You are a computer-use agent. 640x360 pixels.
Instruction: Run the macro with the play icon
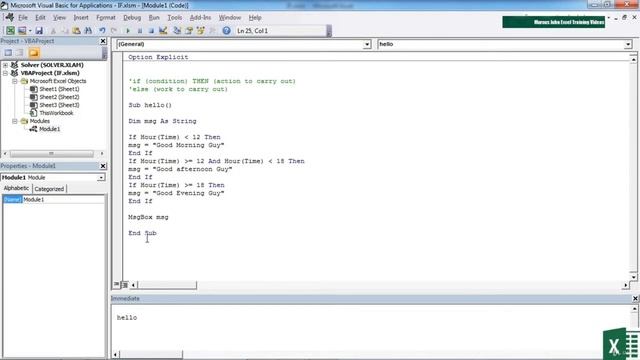[x=128, y=31]
